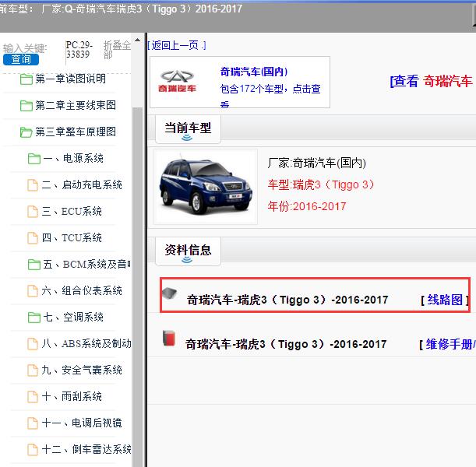Open 三、ECU系统 document
This screenshot has width=476, height=467.
pos(72,211)
